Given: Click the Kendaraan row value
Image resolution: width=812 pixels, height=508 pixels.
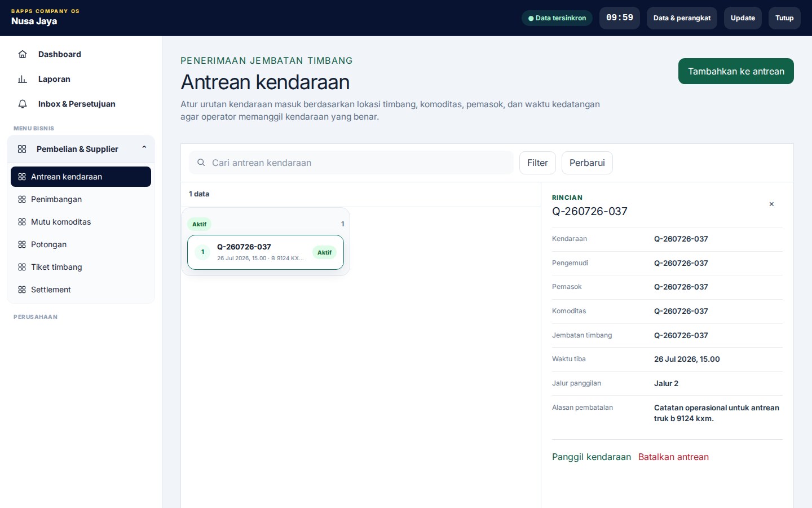Looking at the screenshot, I should click(681, 239).
